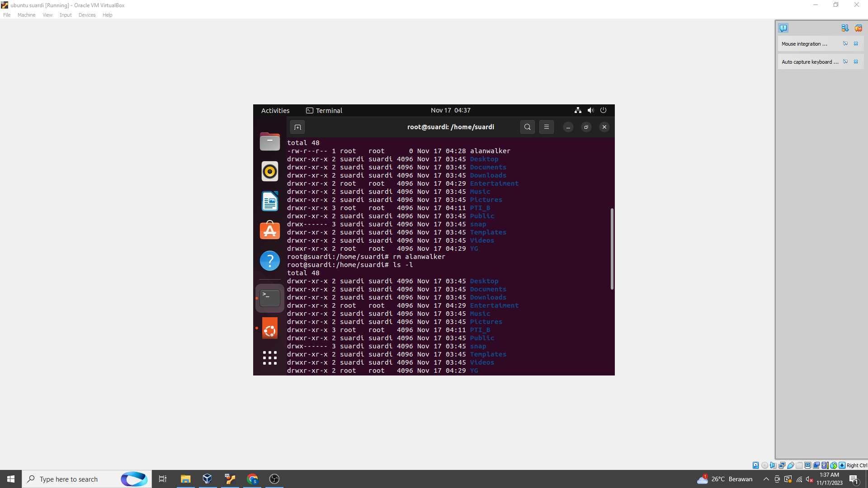Screen dimensions: 868x488
Task: Click the Ubuntu installer dock icon
Action: coord(270,328)
